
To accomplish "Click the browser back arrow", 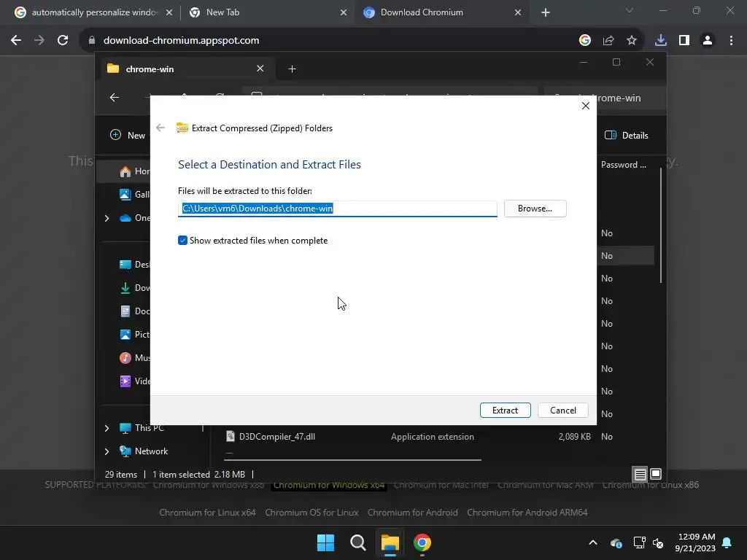I will [16, 41].
